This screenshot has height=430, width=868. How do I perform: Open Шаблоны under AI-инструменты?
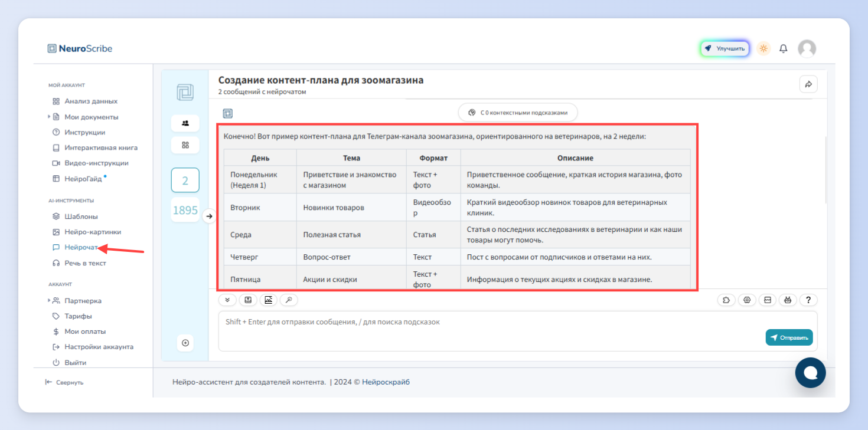(81, 216)
